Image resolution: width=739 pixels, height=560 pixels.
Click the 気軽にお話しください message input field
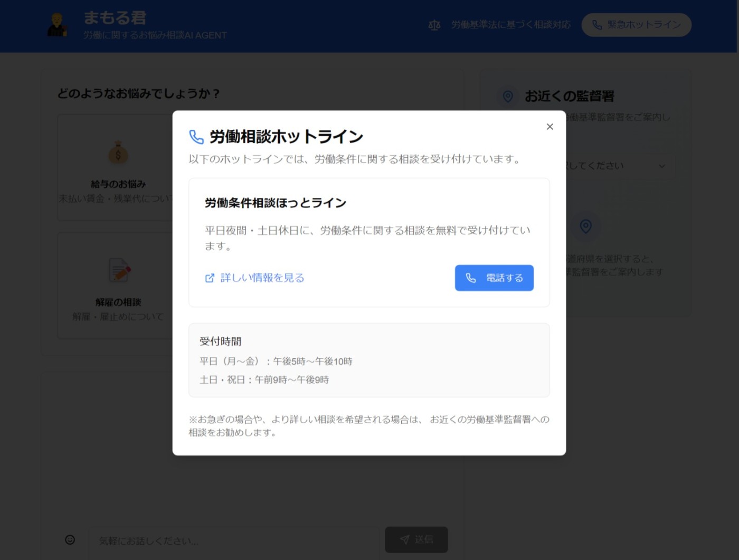point(233,540)
